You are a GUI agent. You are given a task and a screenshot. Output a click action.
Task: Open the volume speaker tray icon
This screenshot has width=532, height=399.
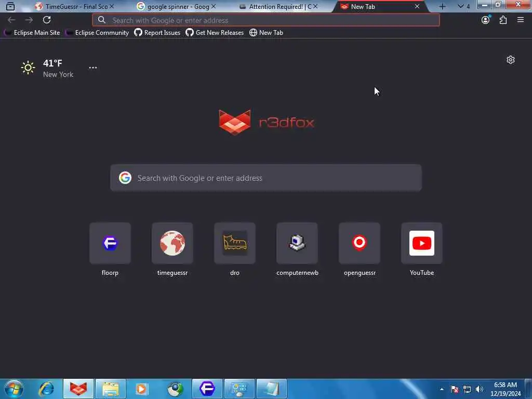click(480, 390)
